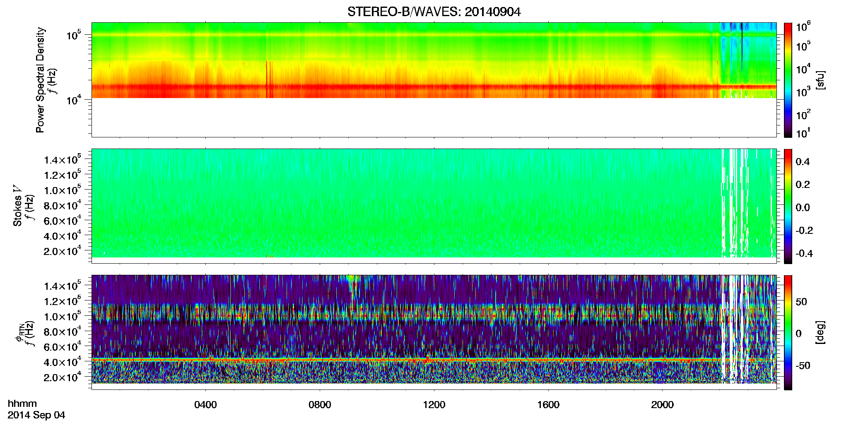This screenshot has height=447, width=868.
Task: Click the phi RTN degree colorbar
Action: point(788,332)
